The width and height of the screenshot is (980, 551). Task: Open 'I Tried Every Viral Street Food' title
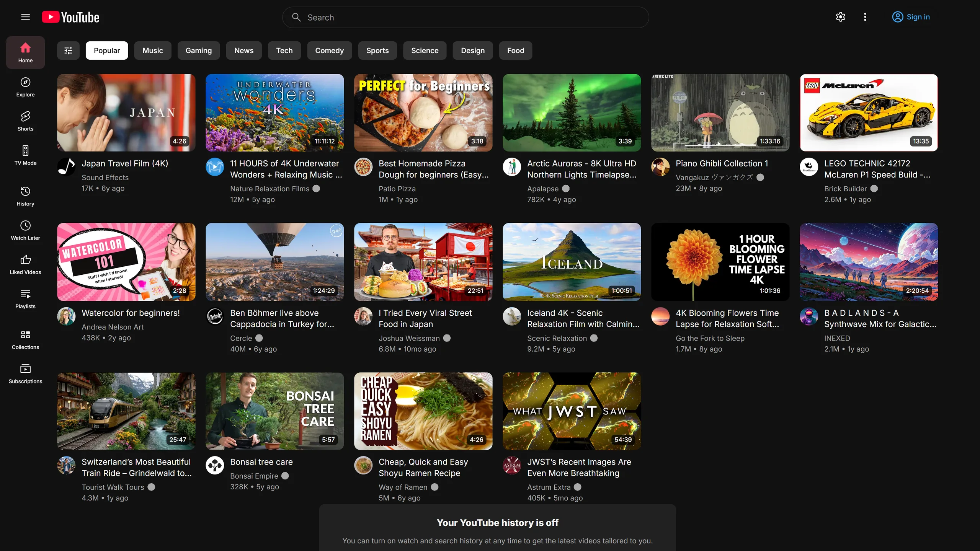(x=425, y=318)
